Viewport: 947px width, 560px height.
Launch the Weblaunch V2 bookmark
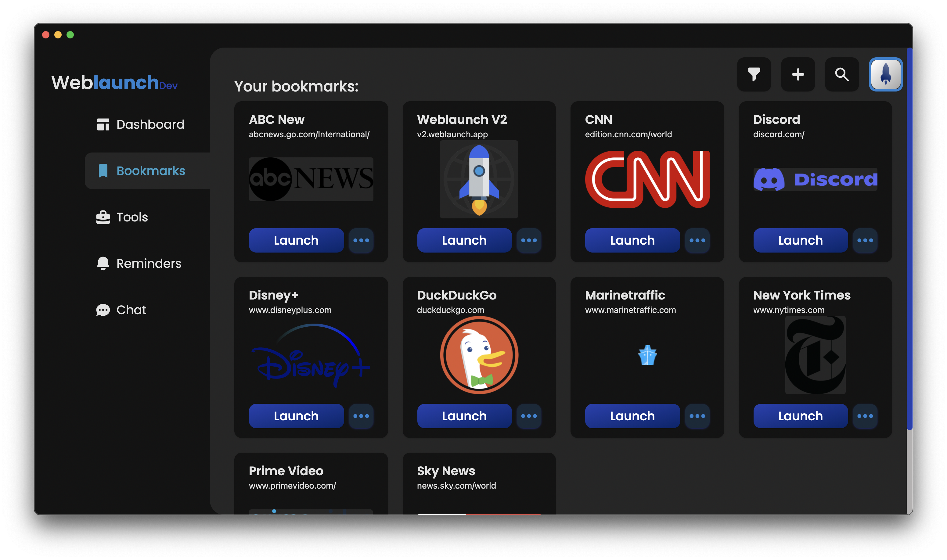click(464, 240)
